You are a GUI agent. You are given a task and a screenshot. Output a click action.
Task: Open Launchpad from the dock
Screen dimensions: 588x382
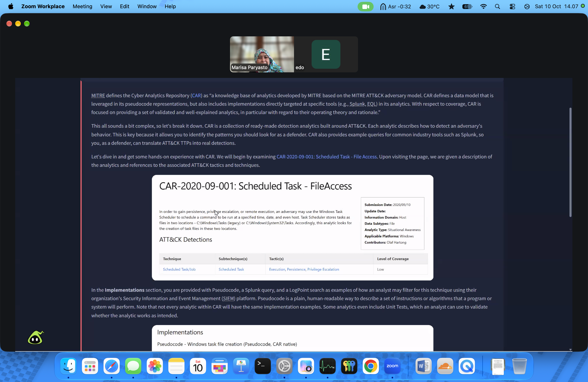(x=90, y=366)
